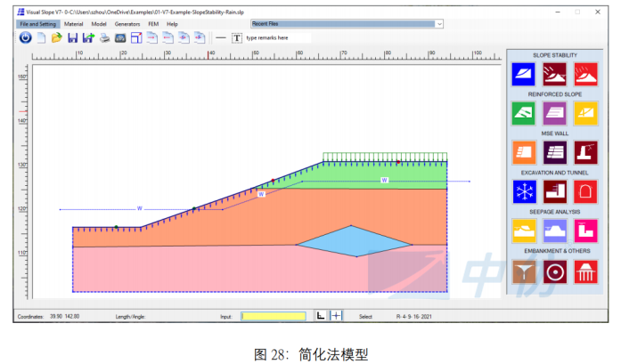Select the text T tool
The image size is (621, 364).
pyautogui.click(x=236, y=37)
